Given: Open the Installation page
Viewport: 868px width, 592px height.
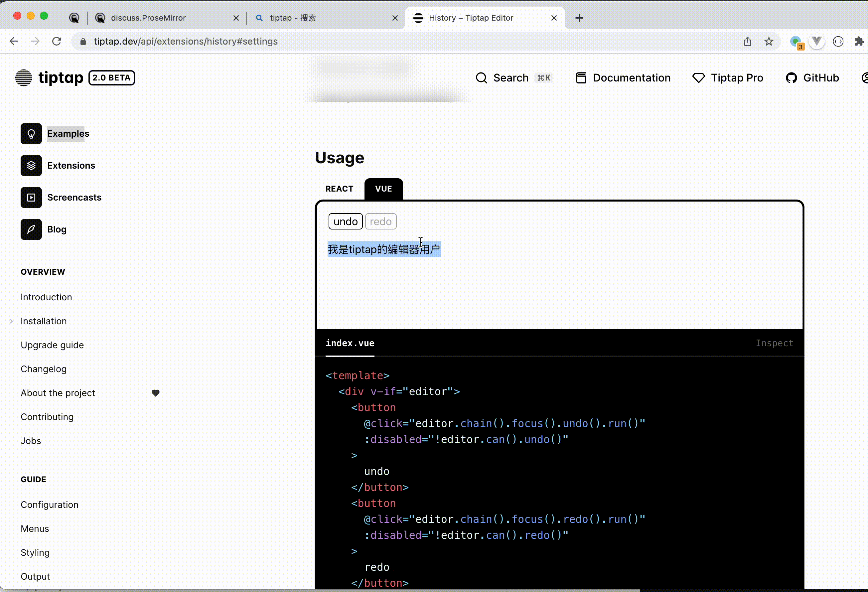Looking at the screenshot, I should (x=44, y=321).
